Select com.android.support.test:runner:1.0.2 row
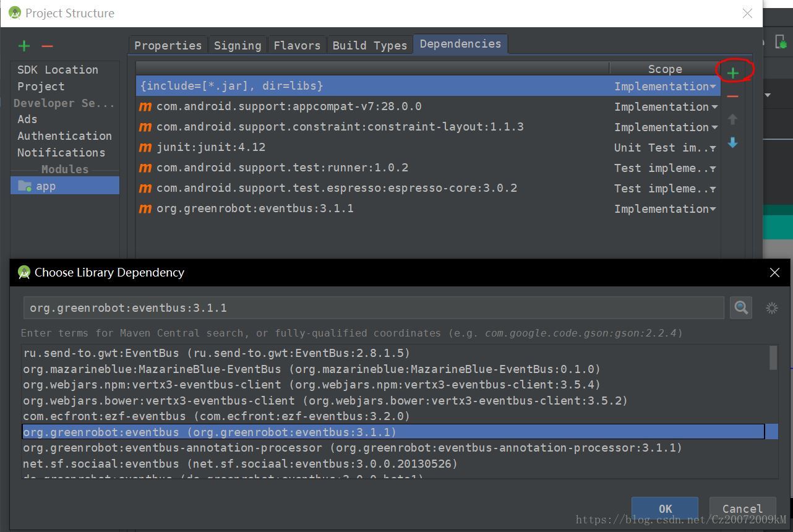Image resolution: width=793 pixels, height=532 pixels. point(428,168)
